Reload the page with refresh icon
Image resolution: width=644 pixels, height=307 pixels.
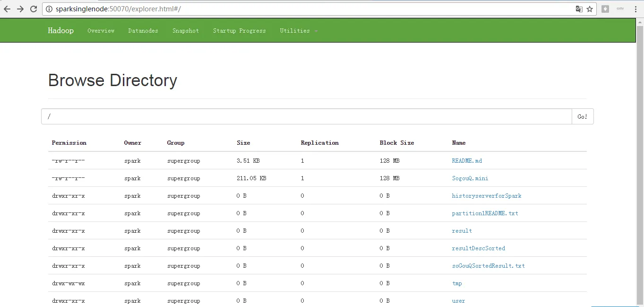pos(34,9)
